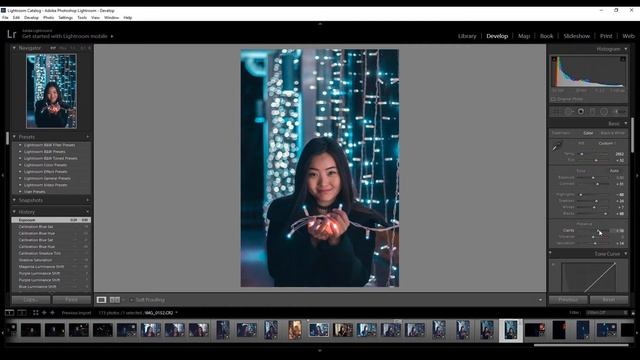Switch to Before/After view mode
Viewport: 640px width, 360px height.
115,300
